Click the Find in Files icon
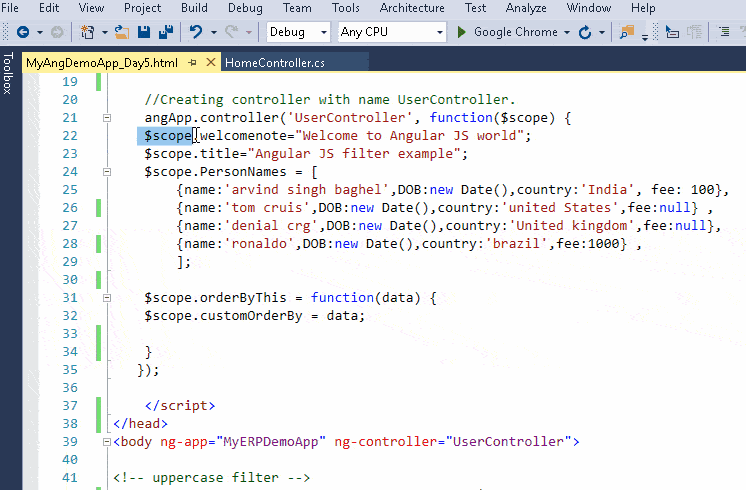746x490 pixels. click(x=627, y=32)
